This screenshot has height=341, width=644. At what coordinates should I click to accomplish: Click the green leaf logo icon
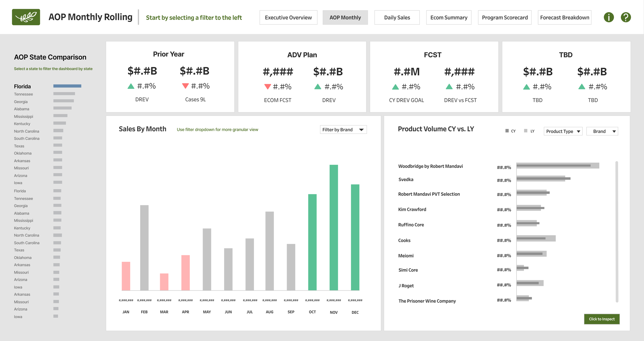pyautogui.click(x=26, y=17)
